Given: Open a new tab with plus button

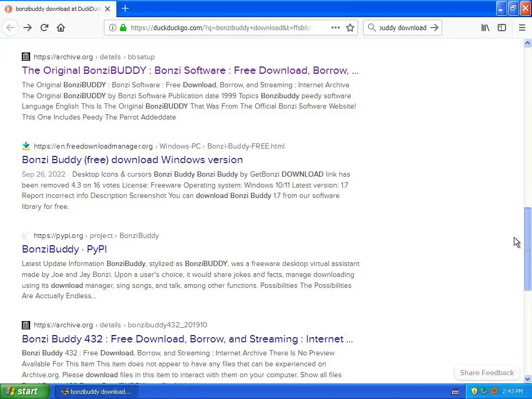Looking at the screenshot, I should point(125,8).
